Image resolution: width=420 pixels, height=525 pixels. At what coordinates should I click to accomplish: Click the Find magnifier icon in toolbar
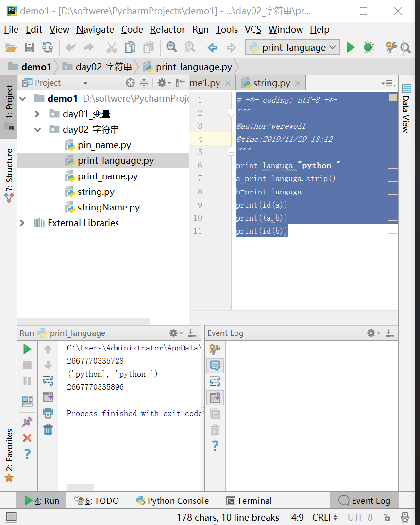(171, 47)
